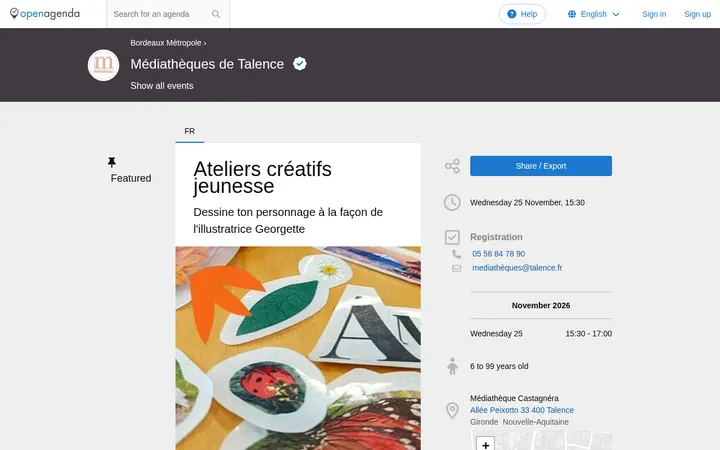Click the Registration heading

pos(496,237)
